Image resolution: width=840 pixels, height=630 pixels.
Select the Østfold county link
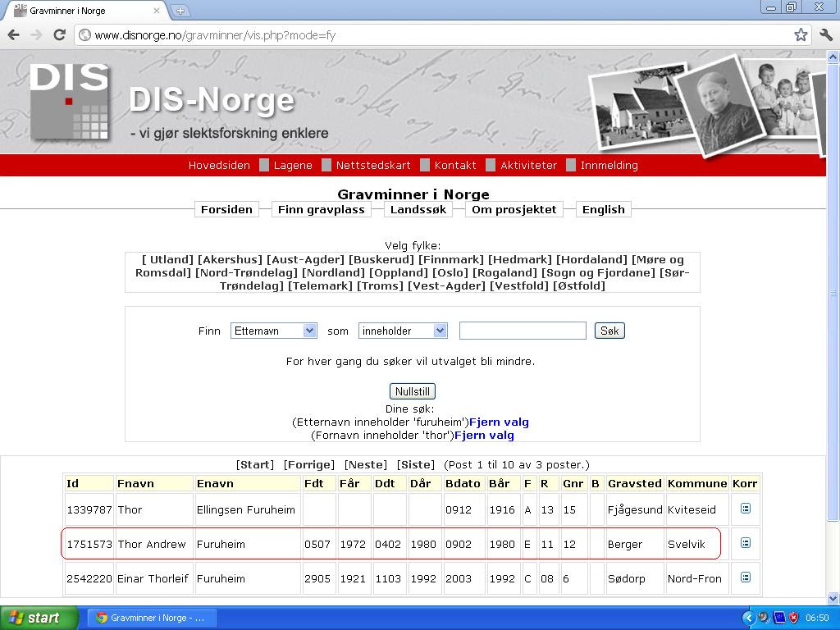tap(579, 285)
